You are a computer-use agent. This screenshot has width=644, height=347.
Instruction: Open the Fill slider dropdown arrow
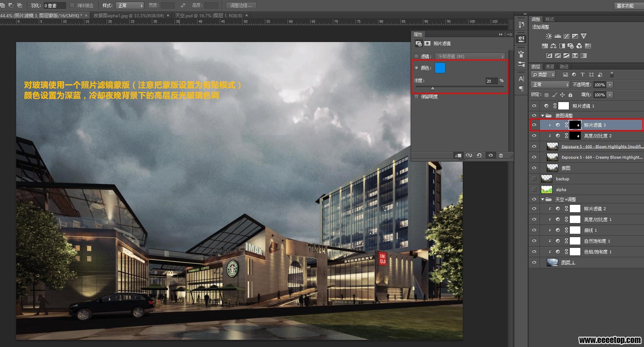tap(610, 95)
